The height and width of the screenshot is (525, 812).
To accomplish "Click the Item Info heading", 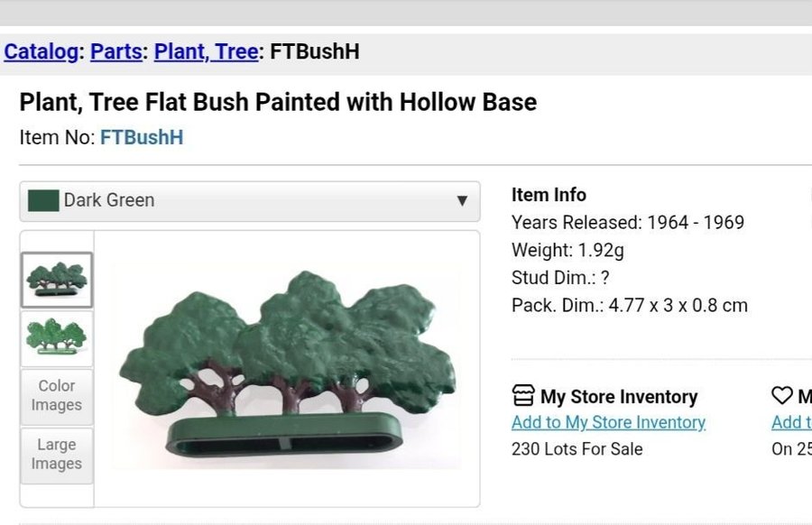I will click(549, 195).
